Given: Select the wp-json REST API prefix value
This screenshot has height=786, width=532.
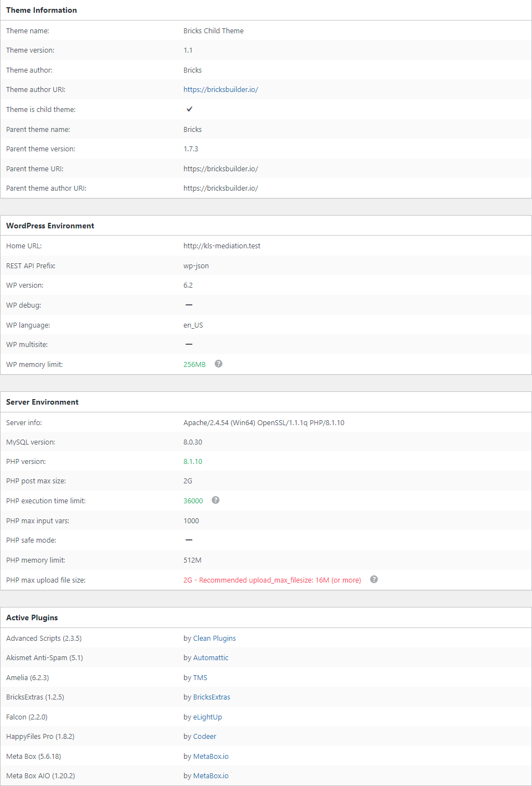Looking at the screenshot, I should pyautogui.click(x=196, y=266).
